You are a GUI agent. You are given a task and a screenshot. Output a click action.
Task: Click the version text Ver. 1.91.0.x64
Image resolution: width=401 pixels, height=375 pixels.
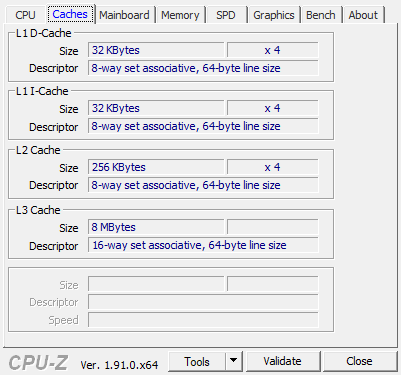point(119,365)
